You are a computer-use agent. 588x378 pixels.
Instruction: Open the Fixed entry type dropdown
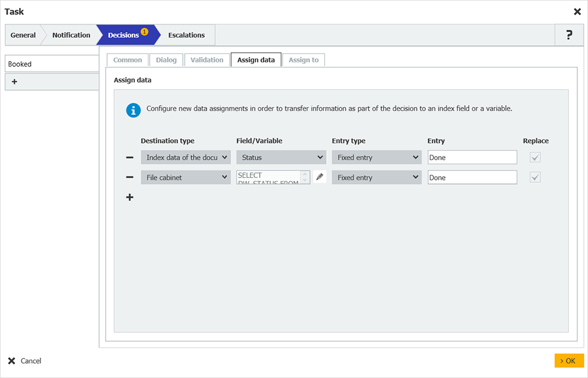tap(376, 157)
